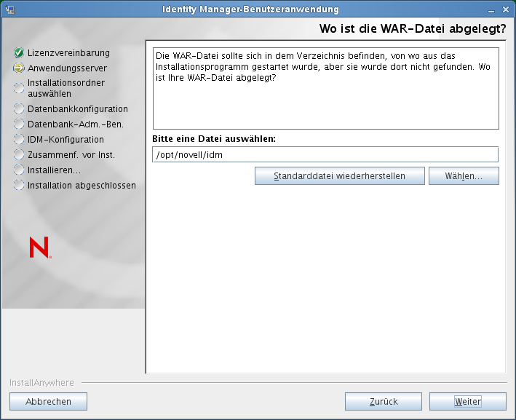Focus the WAR file path input field
Viewport: 516px width, 420px height.
(x=325, y=155)
